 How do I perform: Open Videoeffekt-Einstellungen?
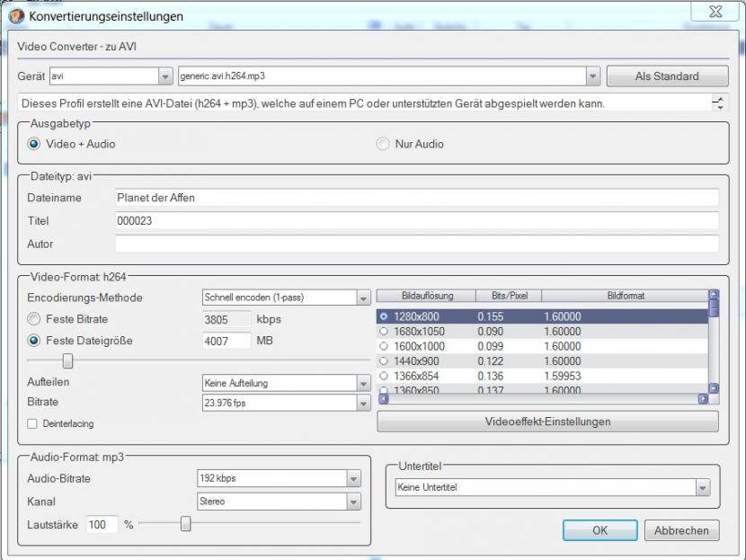tap(547, 422)
